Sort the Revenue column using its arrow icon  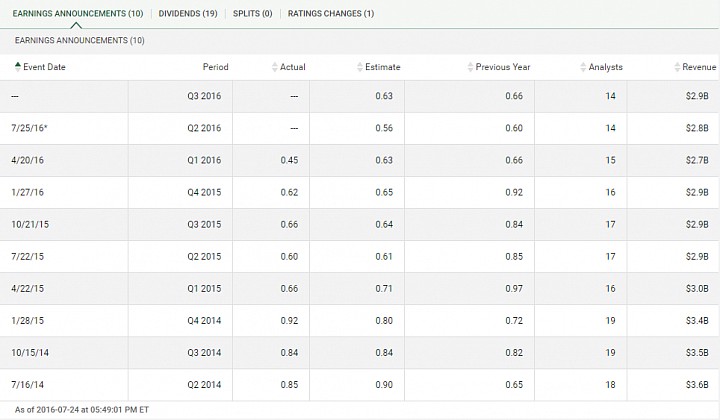coord(677,67)
